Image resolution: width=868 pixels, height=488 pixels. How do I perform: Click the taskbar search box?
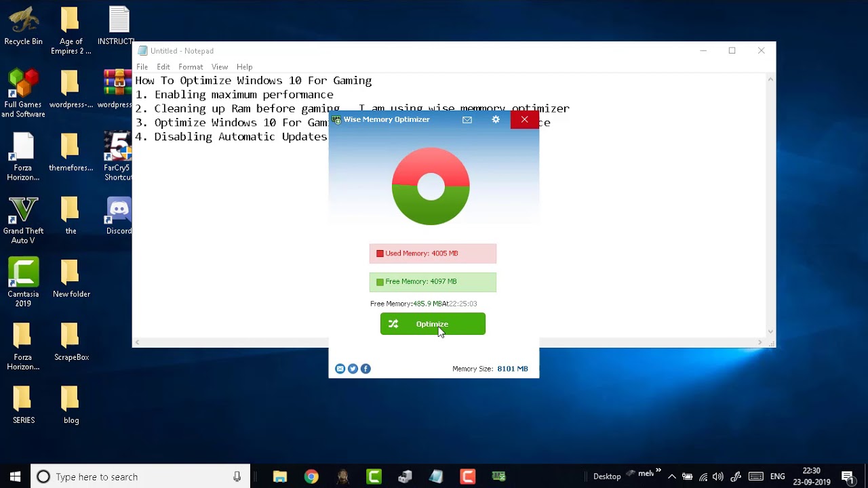tap(141, 476)
